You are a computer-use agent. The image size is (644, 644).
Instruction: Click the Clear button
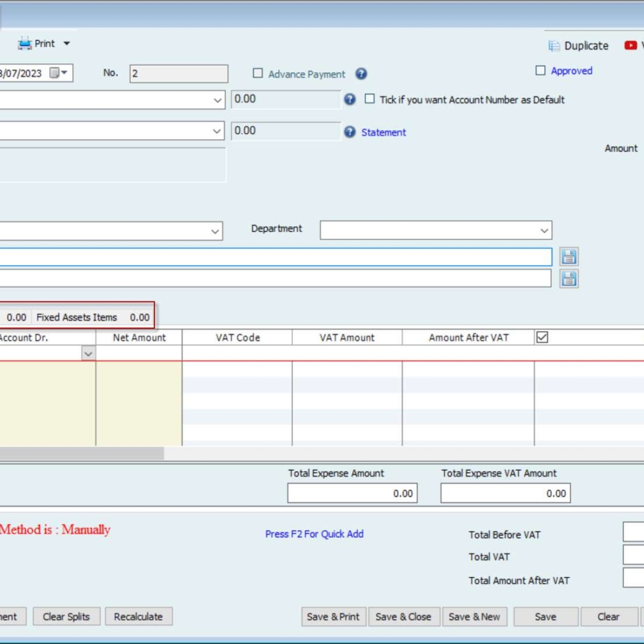click(609, 616)
